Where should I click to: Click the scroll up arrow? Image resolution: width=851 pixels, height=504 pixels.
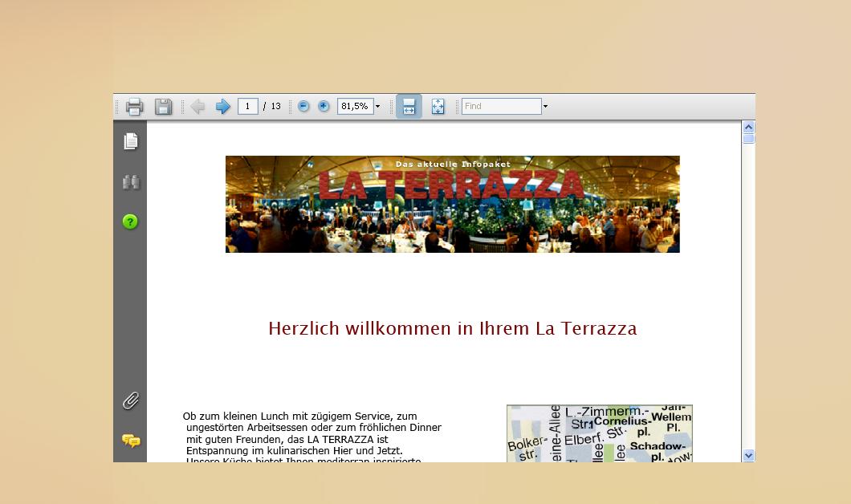click(748, 128)
